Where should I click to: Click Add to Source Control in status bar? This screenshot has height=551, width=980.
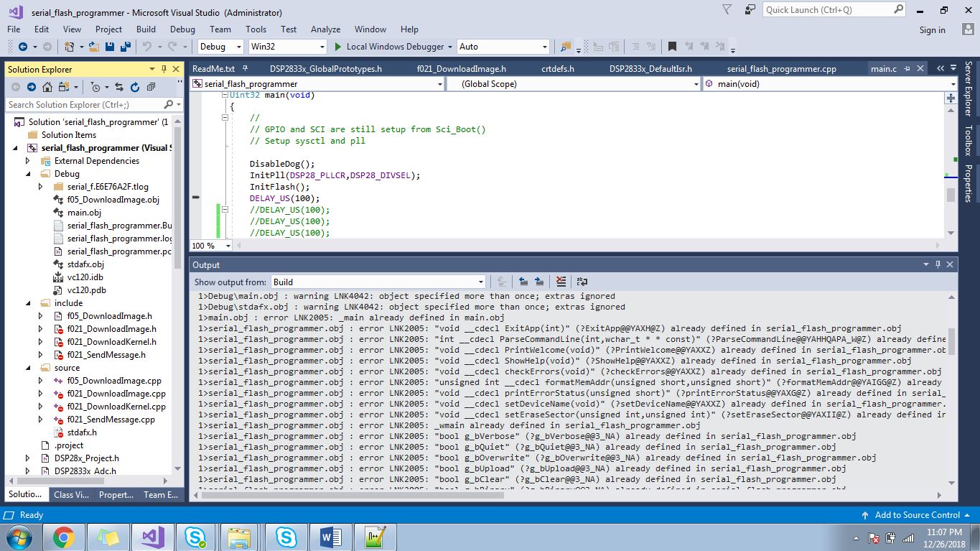(917, 515)
